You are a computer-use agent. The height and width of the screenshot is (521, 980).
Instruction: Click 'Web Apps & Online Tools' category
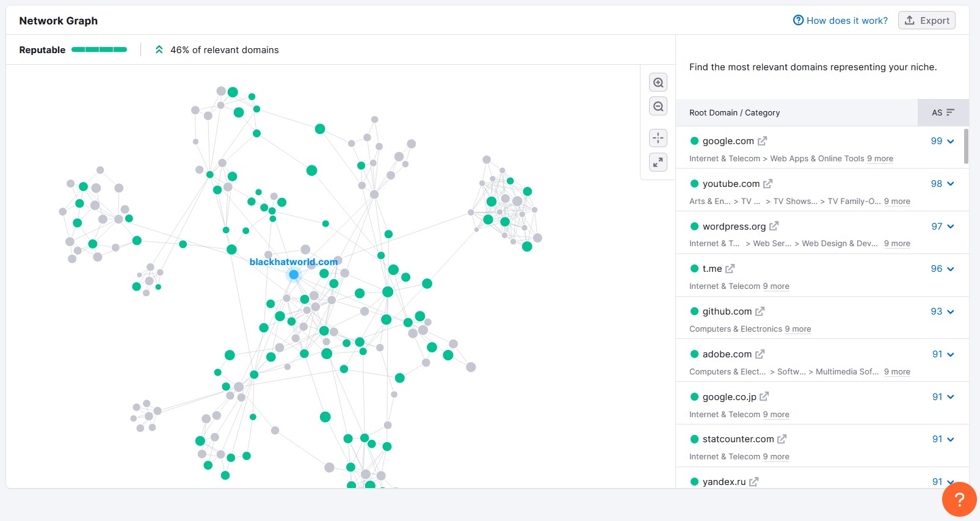point(817,159)
